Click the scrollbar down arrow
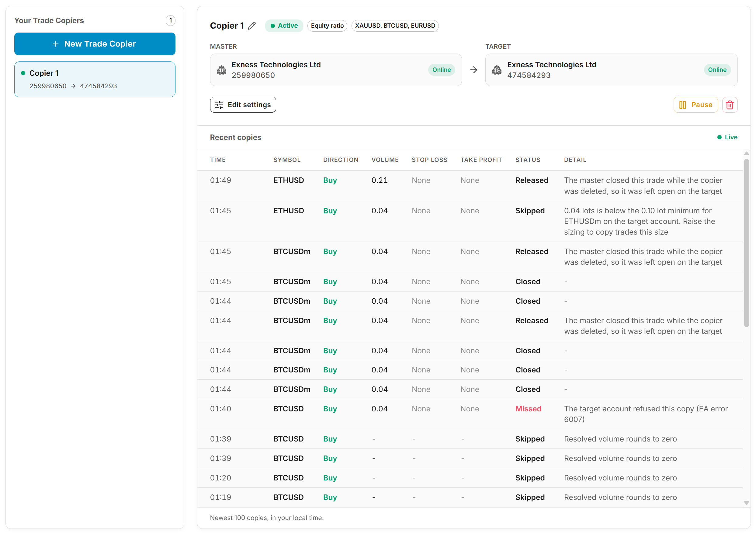 [746, 503]
